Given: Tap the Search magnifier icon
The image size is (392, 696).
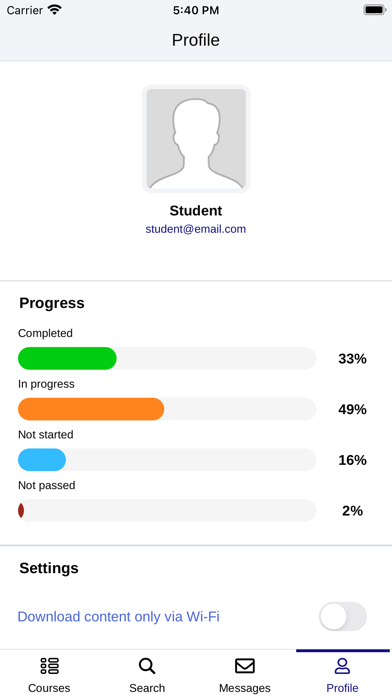Looking at the screenshot, I should (x=147, y=666).
